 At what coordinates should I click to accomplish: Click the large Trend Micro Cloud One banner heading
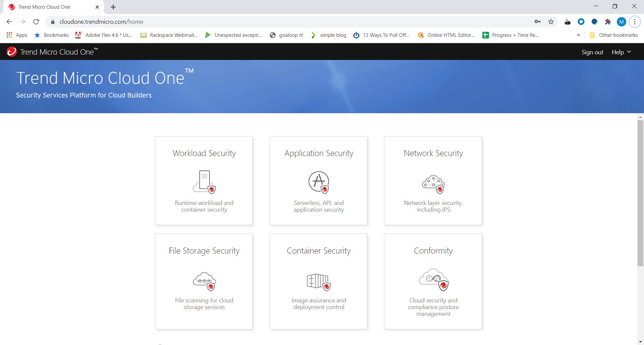(105, 78)
